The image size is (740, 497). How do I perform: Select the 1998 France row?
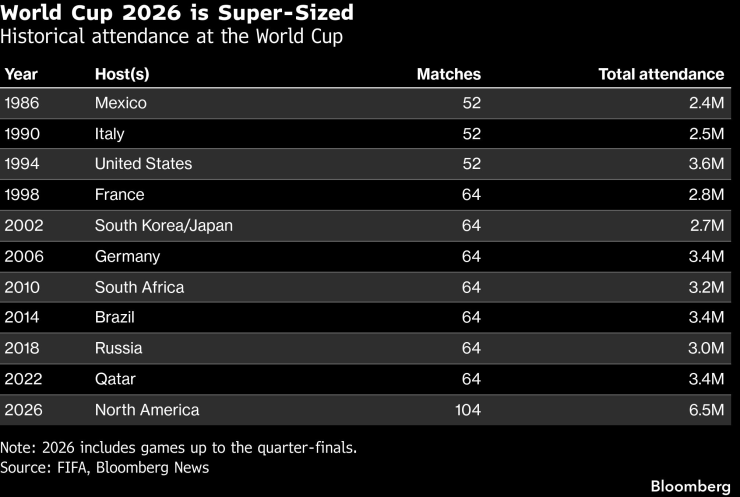(365, 194)
